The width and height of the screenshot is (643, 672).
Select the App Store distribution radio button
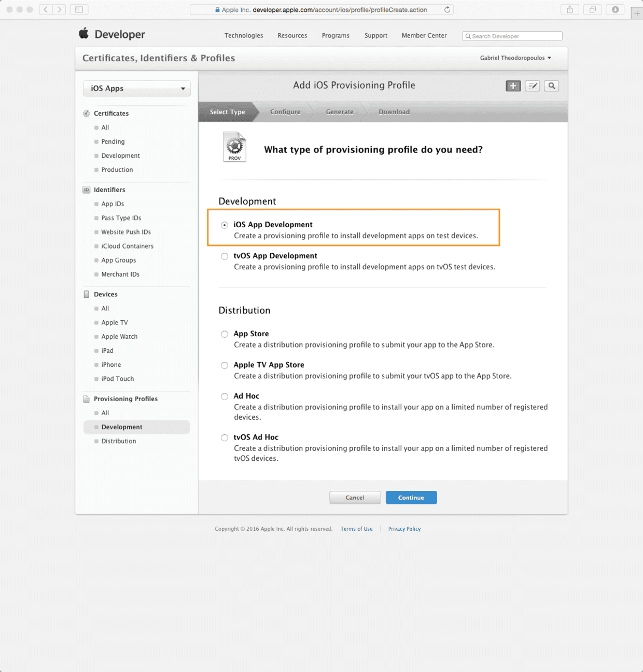pyautogui.click(x=225, y=334)
